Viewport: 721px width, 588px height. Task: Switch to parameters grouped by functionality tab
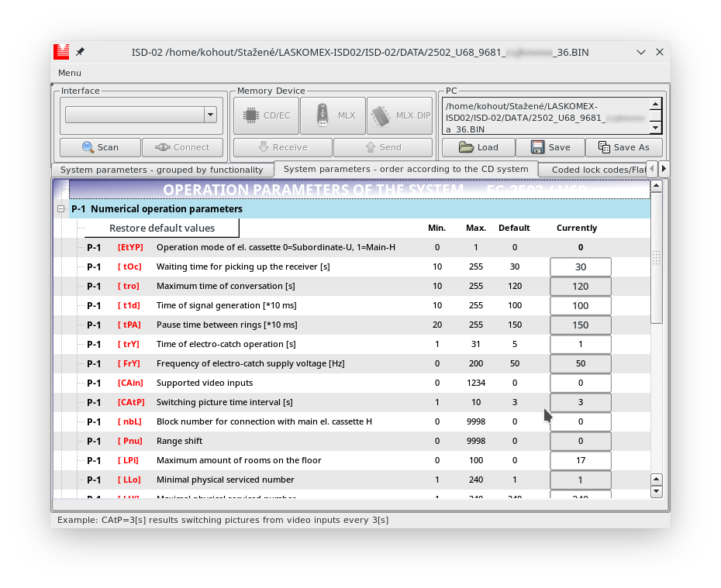pos(162,170)
